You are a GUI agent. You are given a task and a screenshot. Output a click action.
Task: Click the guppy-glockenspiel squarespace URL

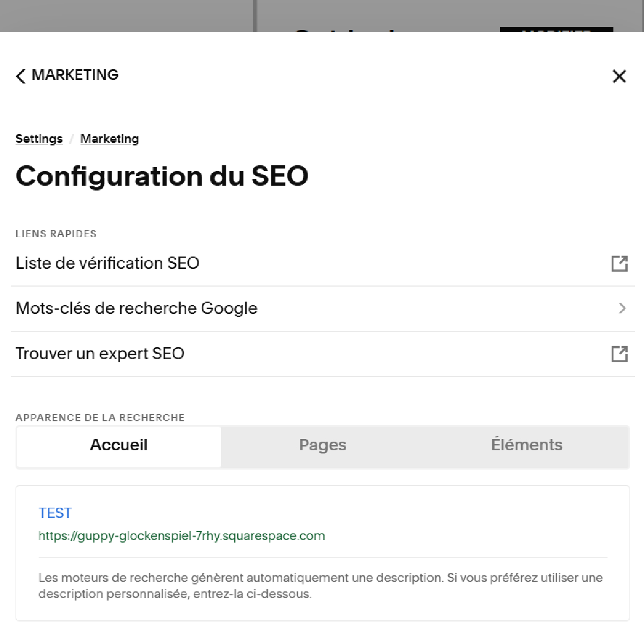click(181, 536)
